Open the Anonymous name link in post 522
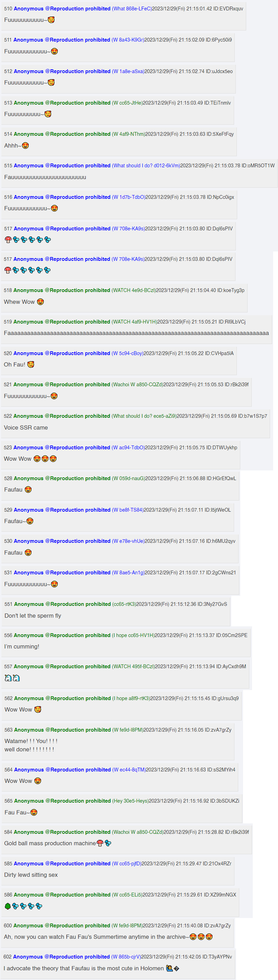Image resolution: width=278 pixels, height=980 pixels. point(28,416)
